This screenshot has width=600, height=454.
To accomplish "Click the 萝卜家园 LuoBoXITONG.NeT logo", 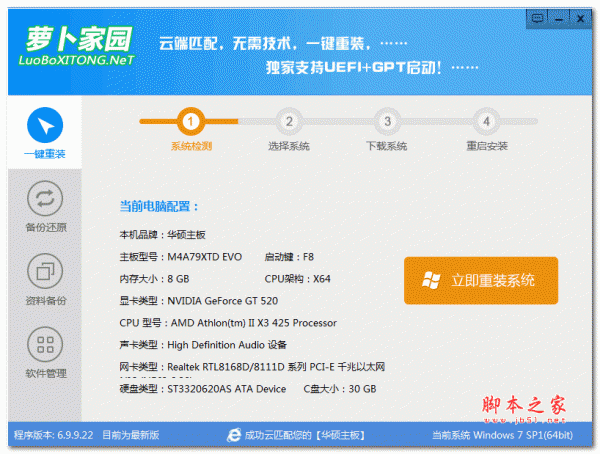I will coord(77,46).
